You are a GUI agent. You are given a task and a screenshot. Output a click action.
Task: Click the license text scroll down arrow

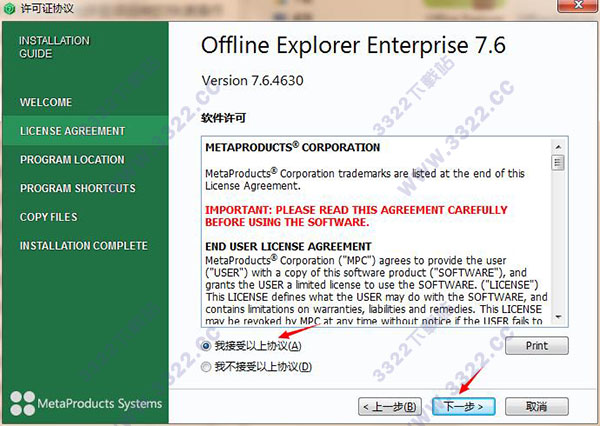tap(558, 317)
